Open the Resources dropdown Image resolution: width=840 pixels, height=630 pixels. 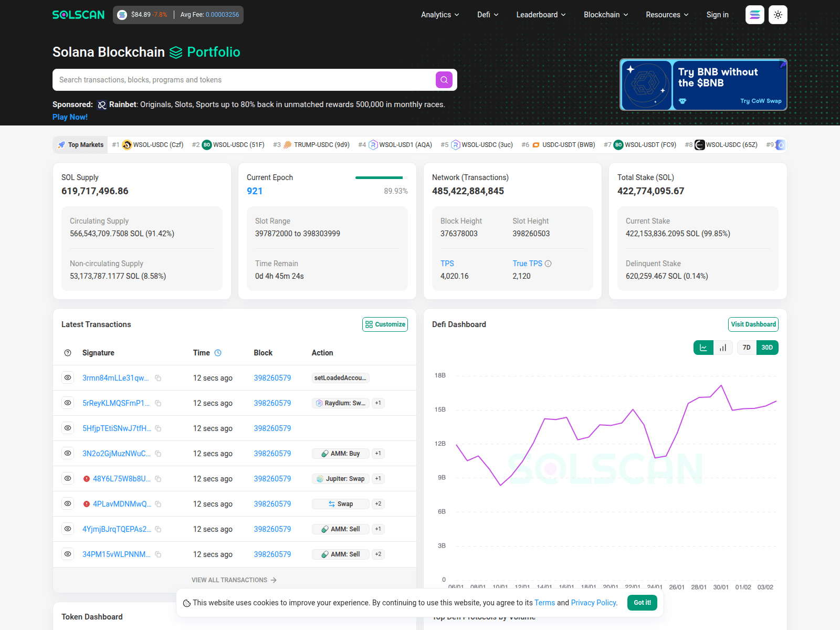click(x=667, y=15)
